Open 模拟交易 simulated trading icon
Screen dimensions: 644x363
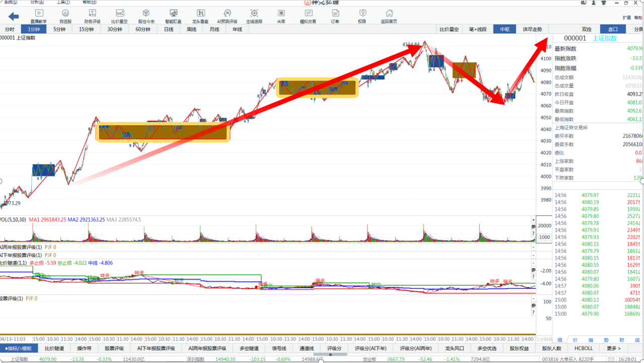(x=308, y=16)
